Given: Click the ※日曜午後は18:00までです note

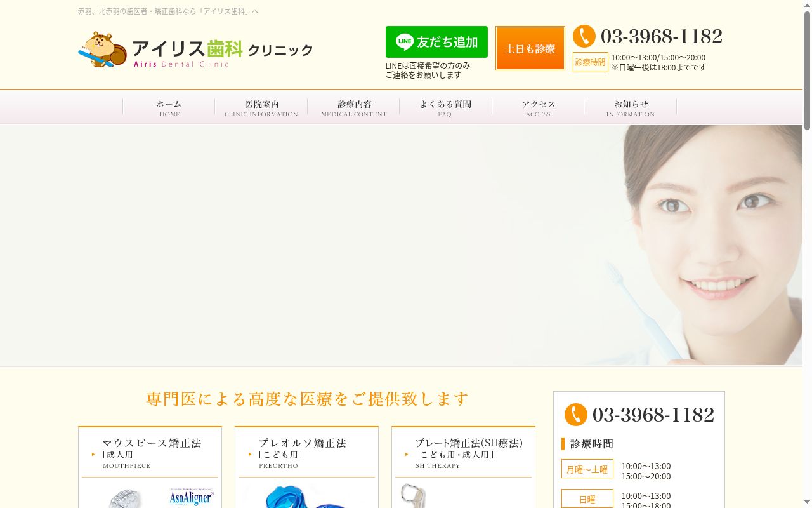Looking at the screenshot, I should click(658, 67).
